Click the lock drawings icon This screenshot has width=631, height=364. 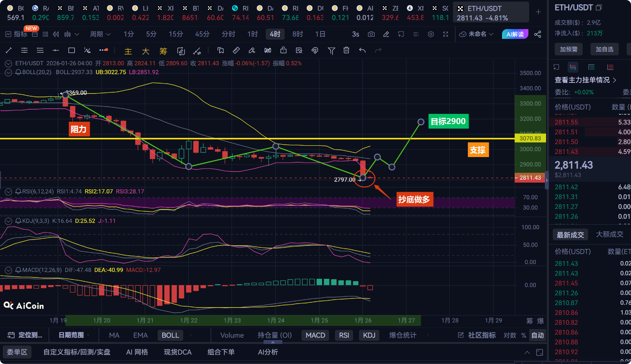tap(283, 50)
